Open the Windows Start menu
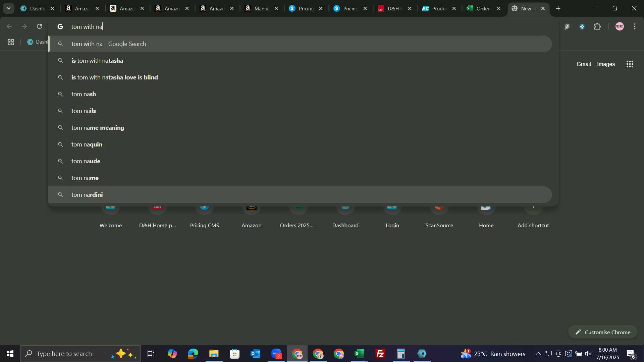The width and height of the screenshot is (644, 362). [x=10, y=354]
